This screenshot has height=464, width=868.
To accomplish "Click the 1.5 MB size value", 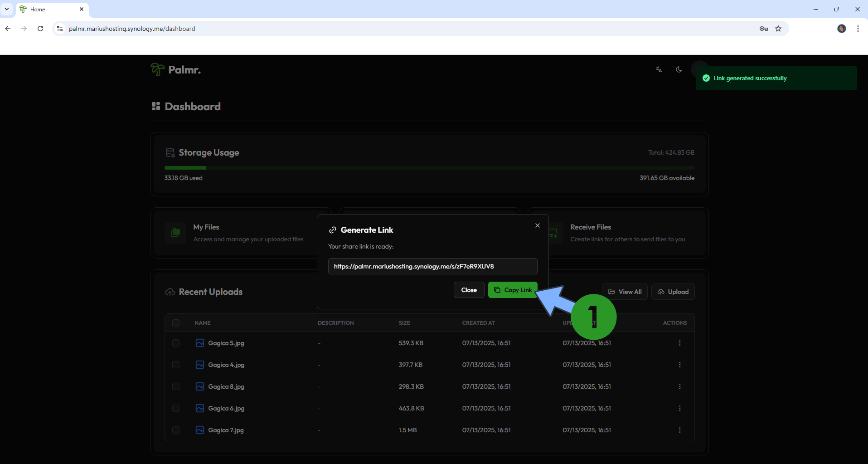I will [407, 430].
